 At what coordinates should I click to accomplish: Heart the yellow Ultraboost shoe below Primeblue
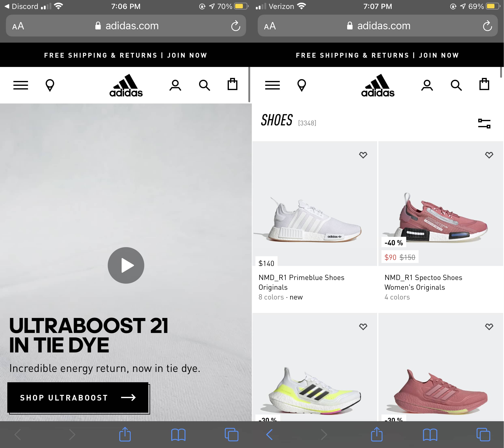coord(363,327)
